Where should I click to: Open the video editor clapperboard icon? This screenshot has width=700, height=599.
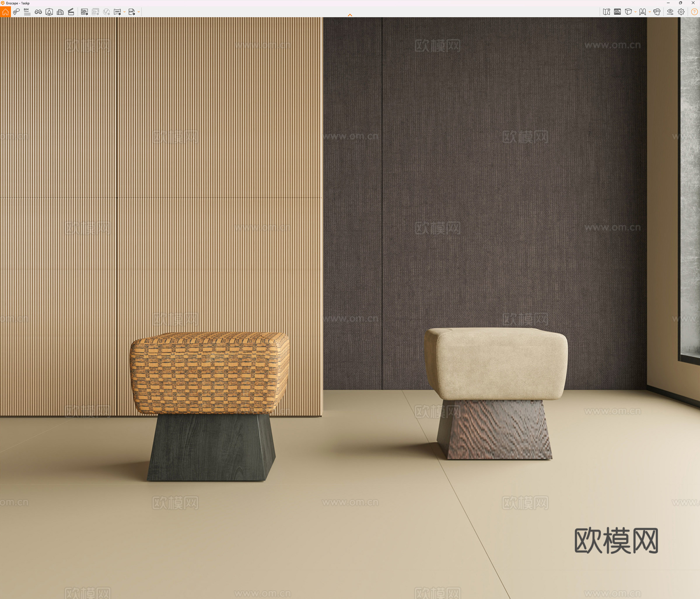tap(71, 12)
